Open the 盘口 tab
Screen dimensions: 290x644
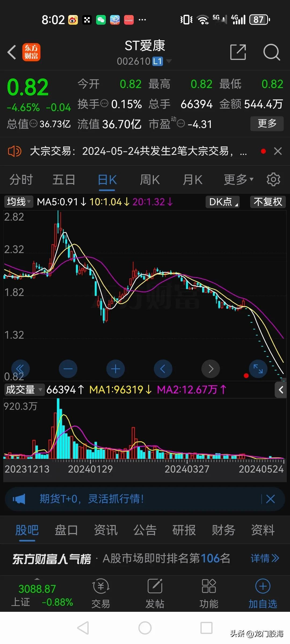(x=66, y=530)
